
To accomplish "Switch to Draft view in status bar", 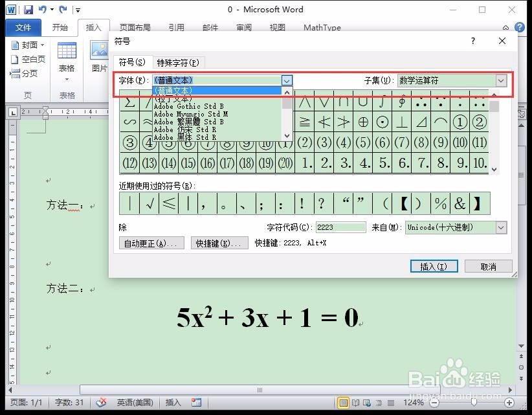I will click(391, 403).
